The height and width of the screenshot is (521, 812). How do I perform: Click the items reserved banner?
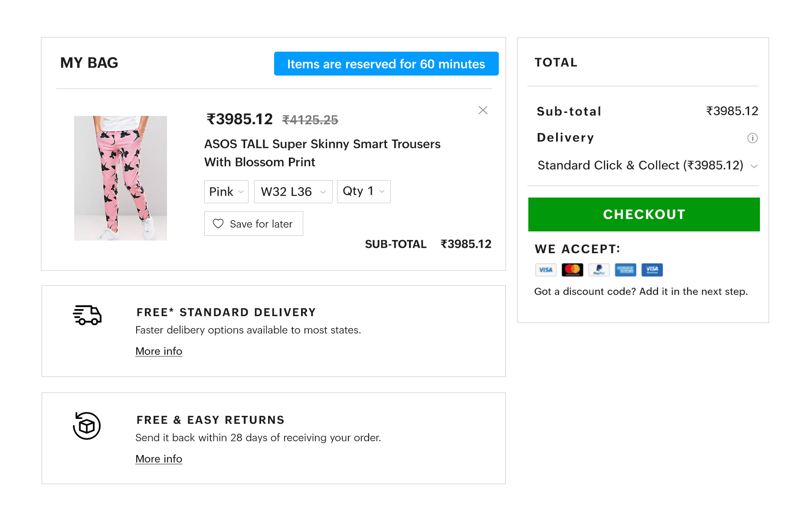coord(386,64)
